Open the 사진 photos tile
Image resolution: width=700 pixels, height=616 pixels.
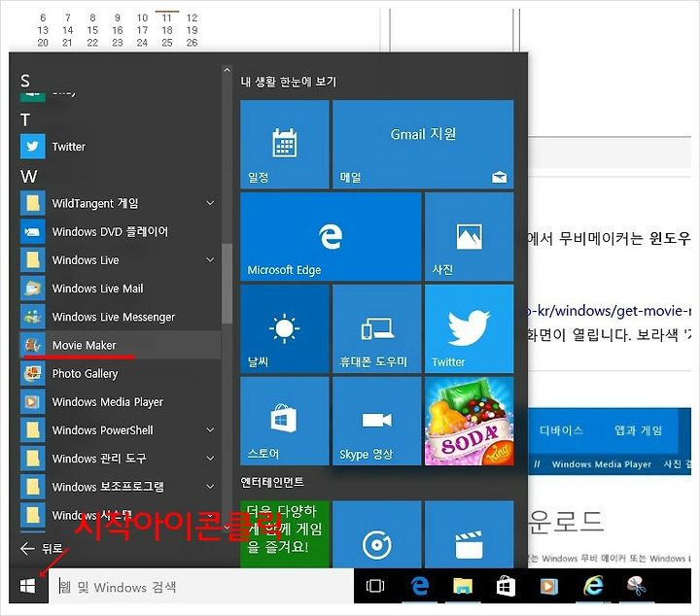pos(470,237)
